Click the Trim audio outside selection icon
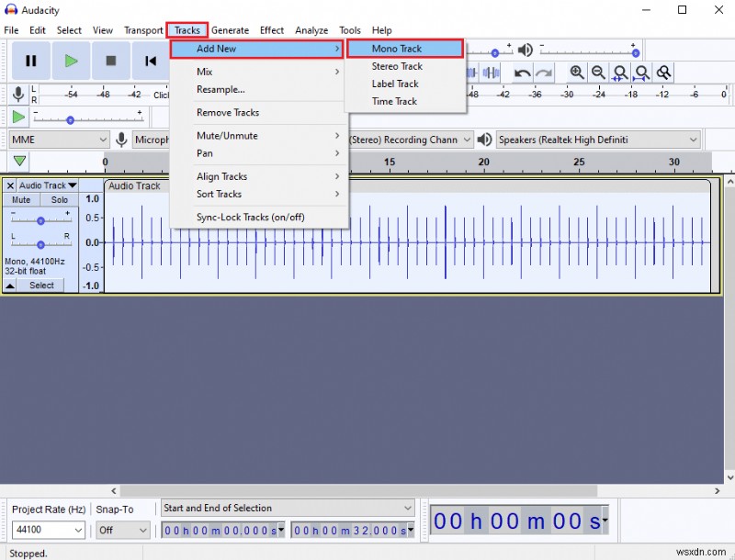Viewport: 735px width, 560px height. coord(471,73)
